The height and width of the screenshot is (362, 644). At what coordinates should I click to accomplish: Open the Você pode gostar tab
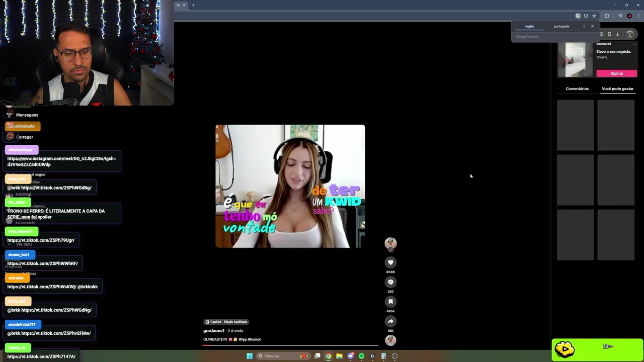[618, 88]
